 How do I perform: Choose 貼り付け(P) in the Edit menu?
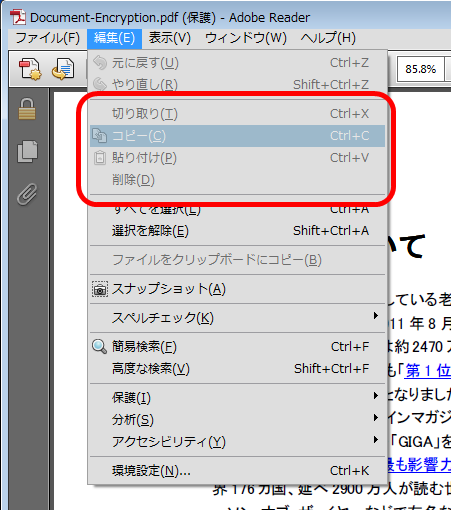(237, 158)
